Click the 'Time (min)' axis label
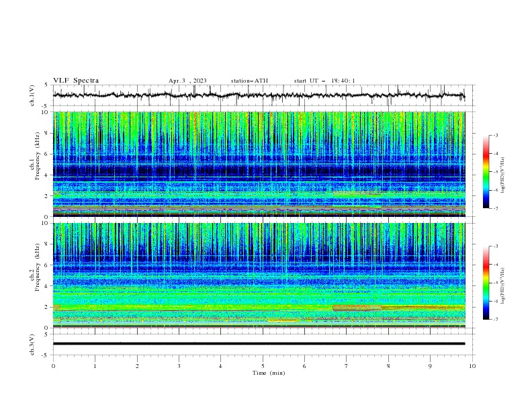The image size is (532, 411). (x=269, y=373)
